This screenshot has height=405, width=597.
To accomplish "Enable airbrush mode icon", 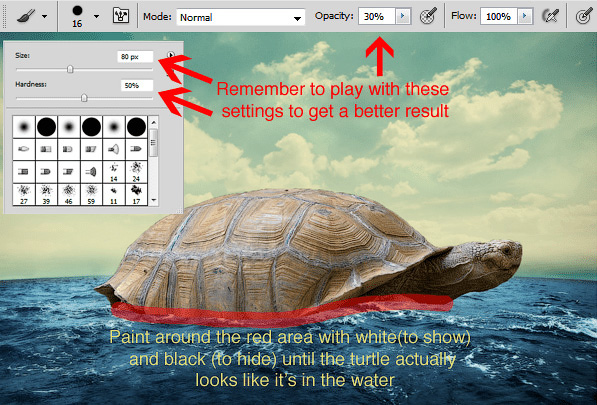I will (550, 16).
